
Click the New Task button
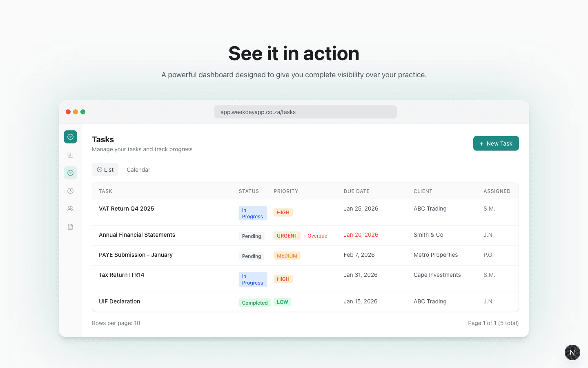(496, 143)
